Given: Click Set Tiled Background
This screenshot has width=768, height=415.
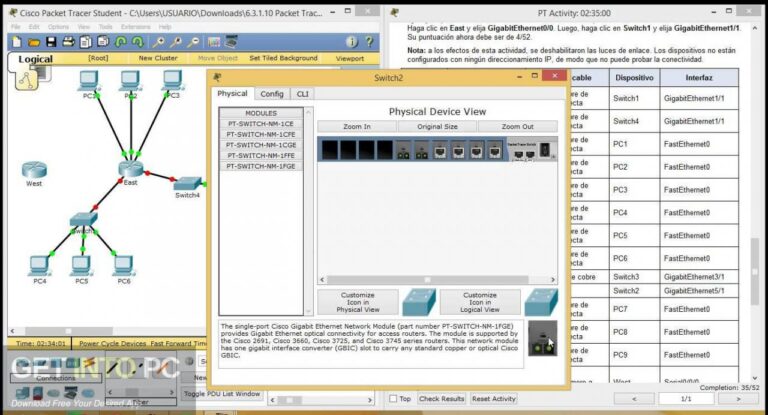Looking at the screenshot, I should 283,58.
